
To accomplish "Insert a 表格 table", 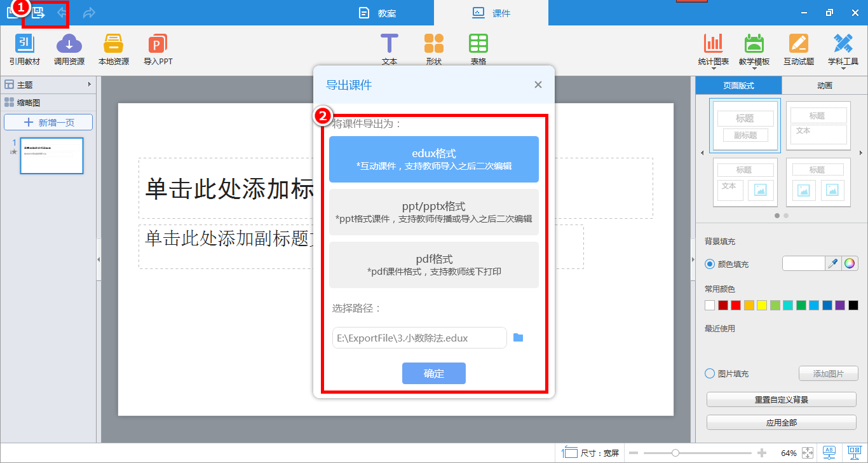I will pyautogui.click(x=478, y=45).
